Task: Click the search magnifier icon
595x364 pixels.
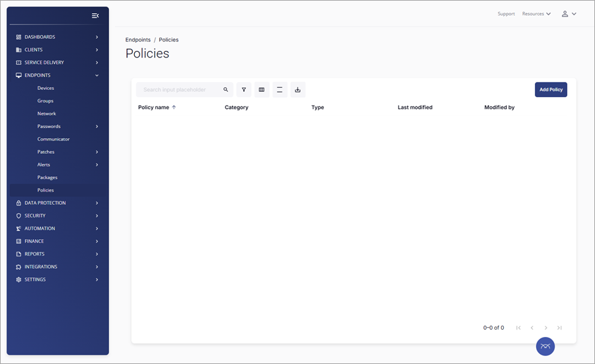Action: pyautogui.click(x=226, y=89)
